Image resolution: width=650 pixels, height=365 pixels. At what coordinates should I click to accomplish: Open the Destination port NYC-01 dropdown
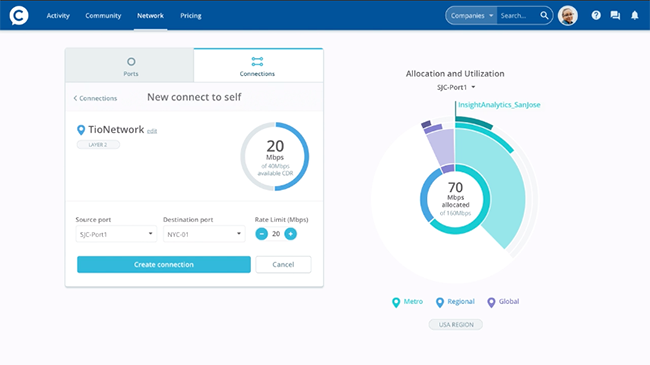(204, 234)
